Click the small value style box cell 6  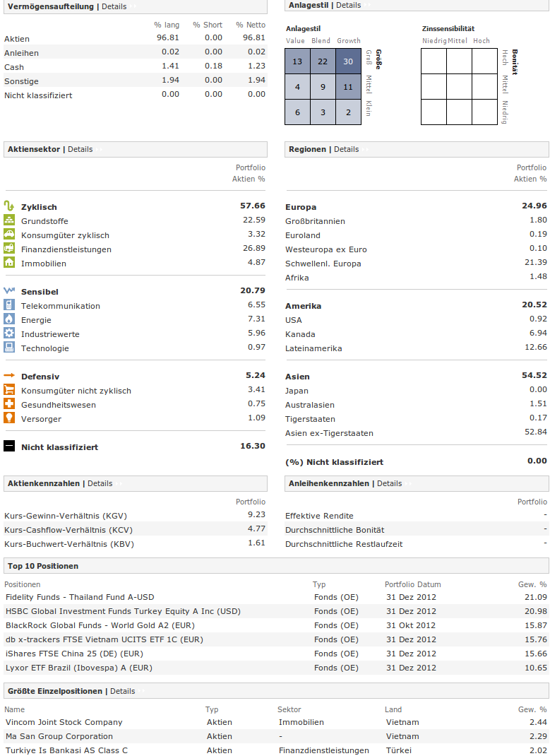297,112
